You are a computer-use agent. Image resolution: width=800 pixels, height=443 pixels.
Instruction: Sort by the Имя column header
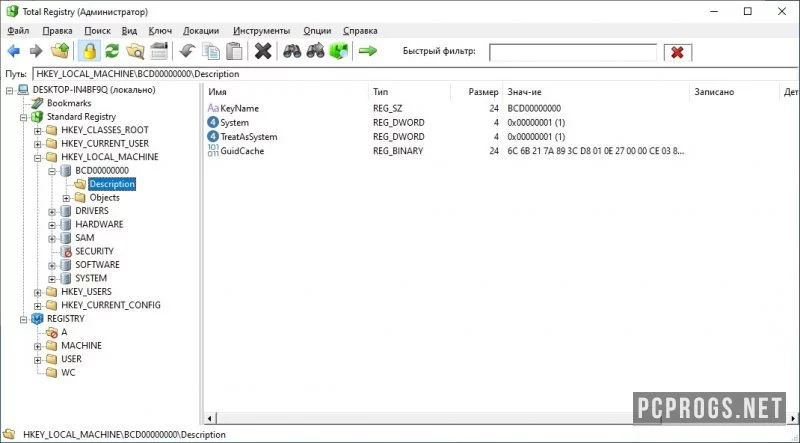(x=286, y=92)
